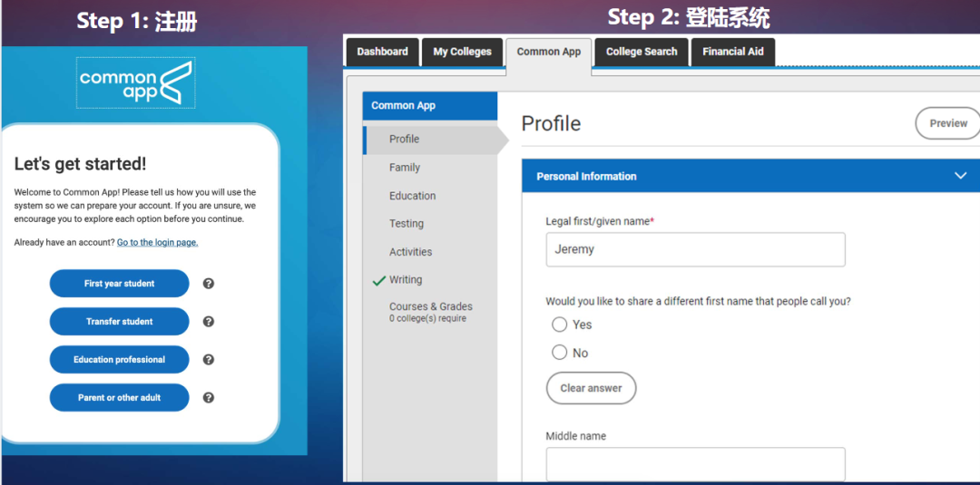Open the Family section in sidebar
Image resolution: width=980 pixels, height=485 pixels.
coord(405,168)
